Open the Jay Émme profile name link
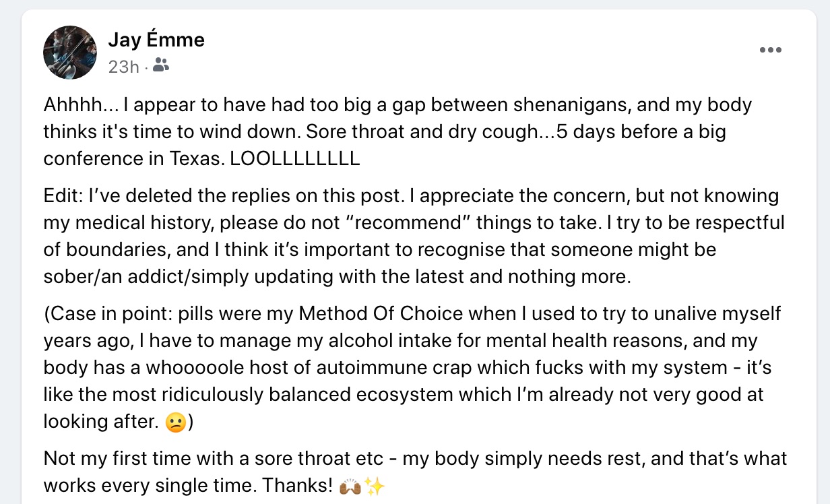 (156, 40)
